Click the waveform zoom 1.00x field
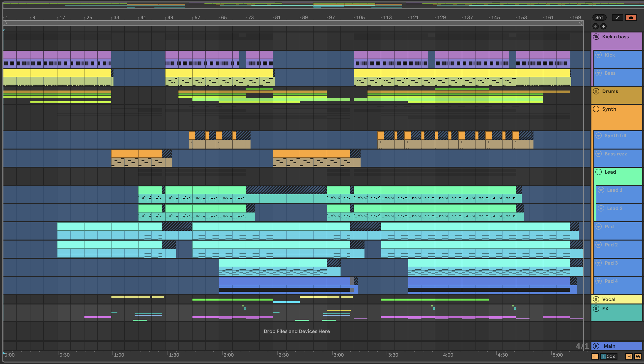The width and height of the screenshot is (644, 364). click(609, 356)
